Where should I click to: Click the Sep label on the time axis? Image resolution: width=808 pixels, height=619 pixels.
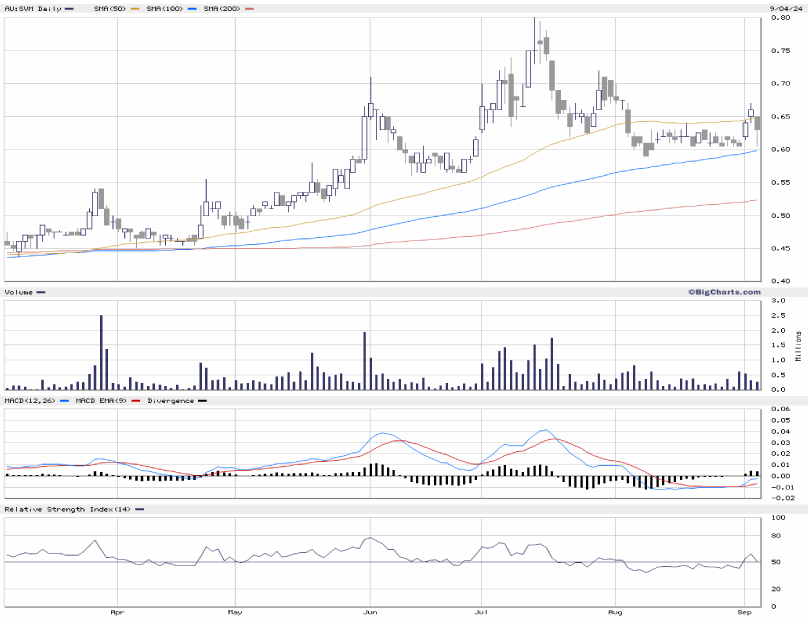744,610
